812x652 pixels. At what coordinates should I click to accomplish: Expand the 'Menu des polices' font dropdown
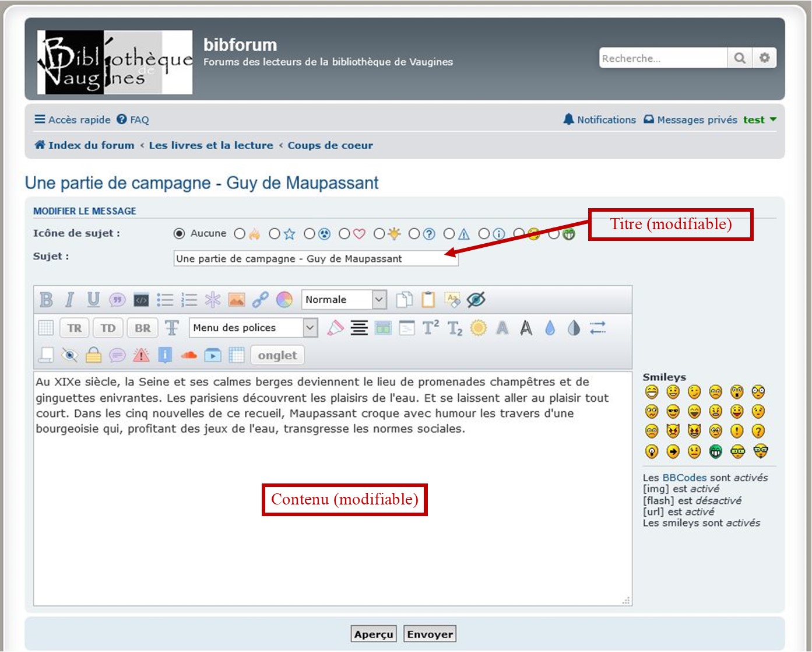tap(253, 328)
